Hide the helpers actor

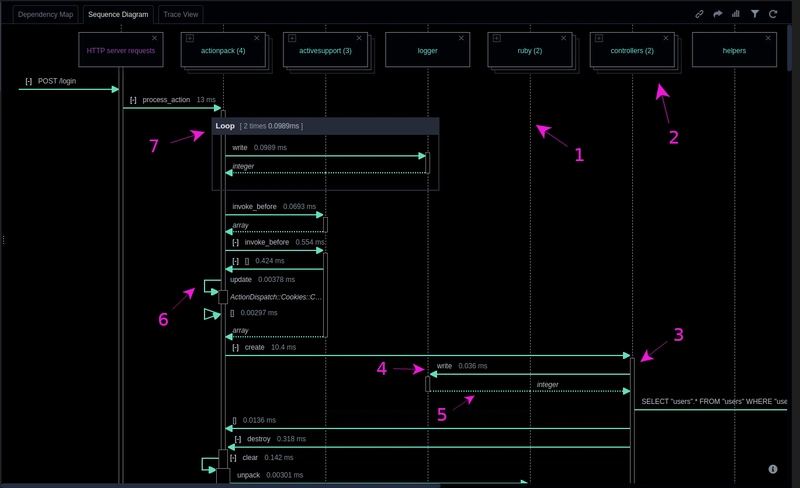point(768,38)
